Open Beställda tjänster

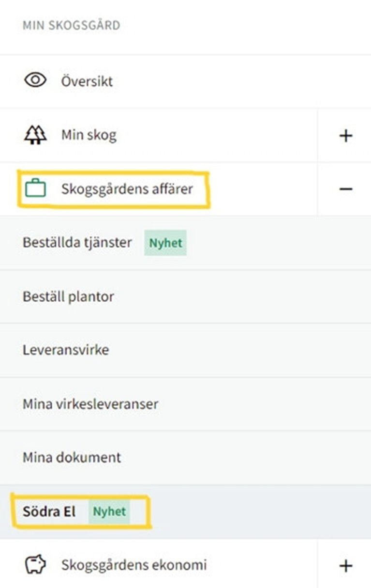point(77,242)
